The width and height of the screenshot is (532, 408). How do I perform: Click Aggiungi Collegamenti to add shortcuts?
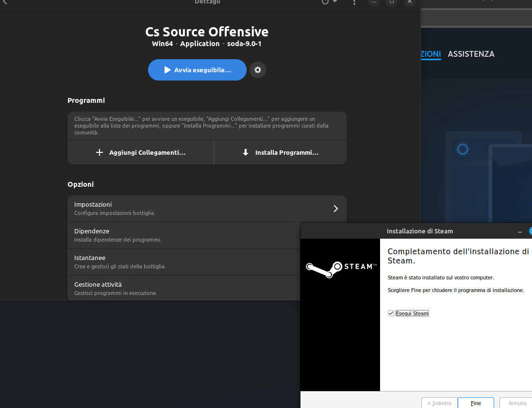pyautogui.click(x=141, y=153)
